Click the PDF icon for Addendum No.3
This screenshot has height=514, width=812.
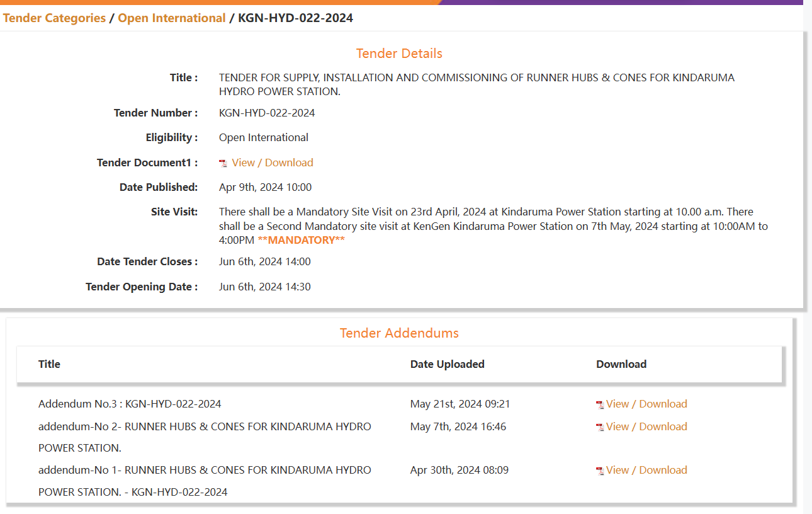pos(600,405)
